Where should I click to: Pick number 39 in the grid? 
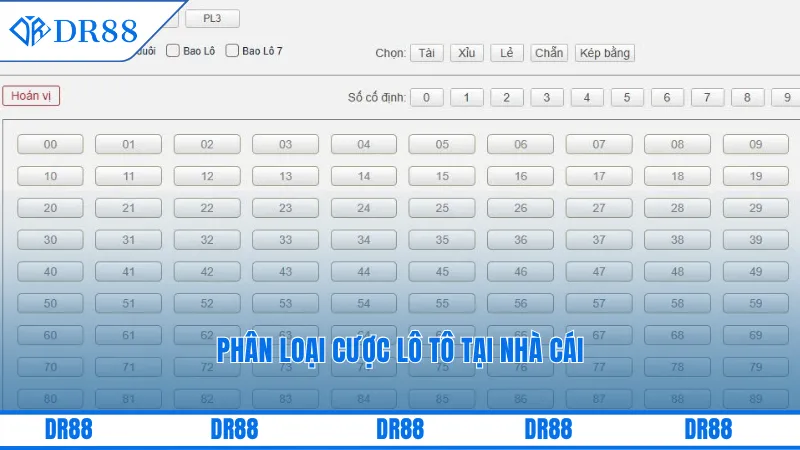pyautogui.click(x=756, y=240)
